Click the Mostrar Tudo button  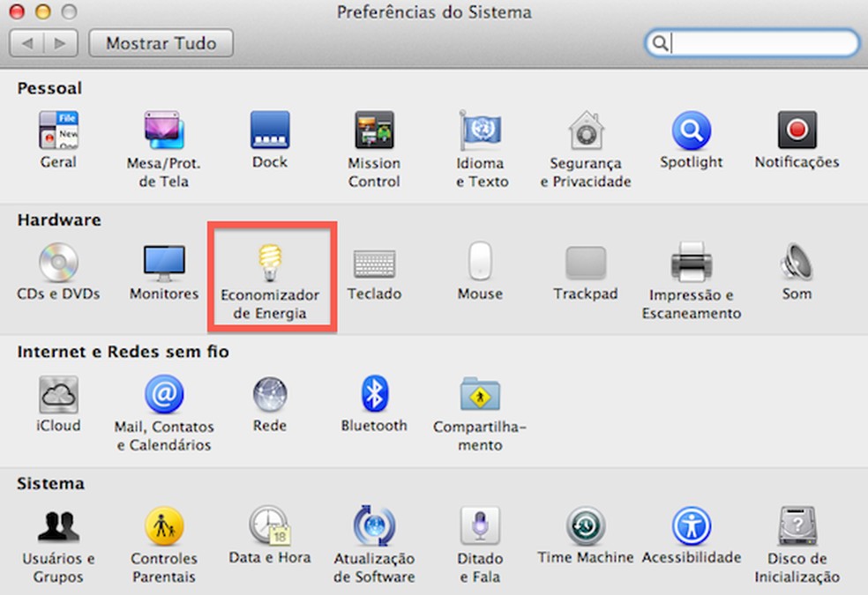161,43
